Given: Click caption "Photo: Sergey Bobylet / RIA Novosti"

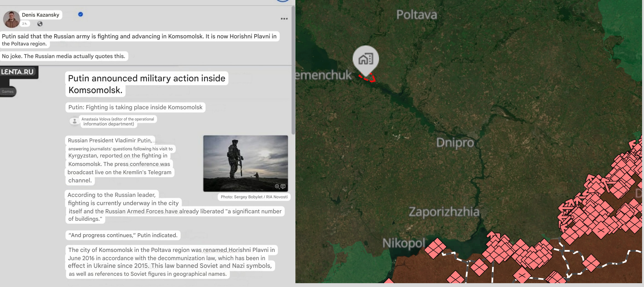Looking at the screenshot, I should [x=254, y=197].
